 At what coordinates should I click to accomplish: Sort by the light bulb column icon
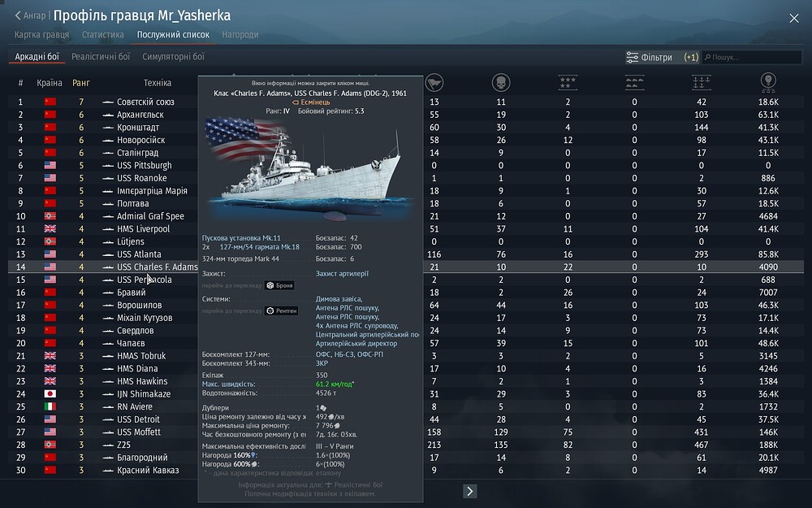coord(768,82)
